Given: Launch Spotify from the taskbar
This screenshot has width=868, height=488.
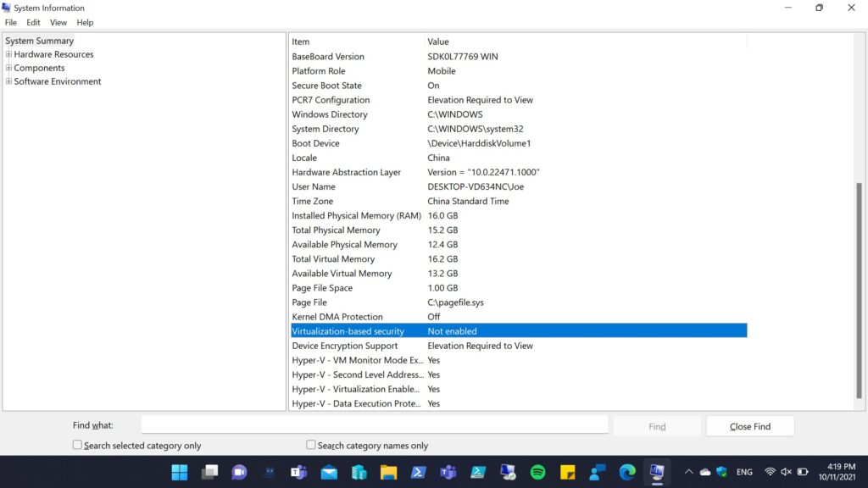Looking at the screenshot, I should tap(537, 472).
